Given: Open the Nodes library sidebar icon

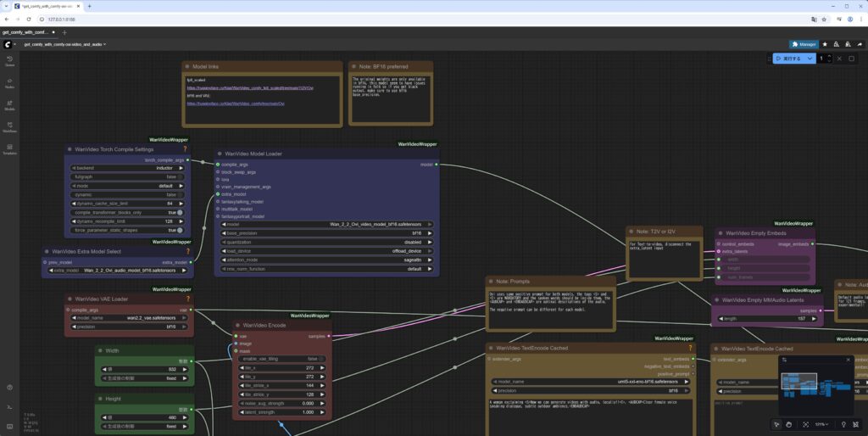Looking at the screenshot, I should click(9, 83).
